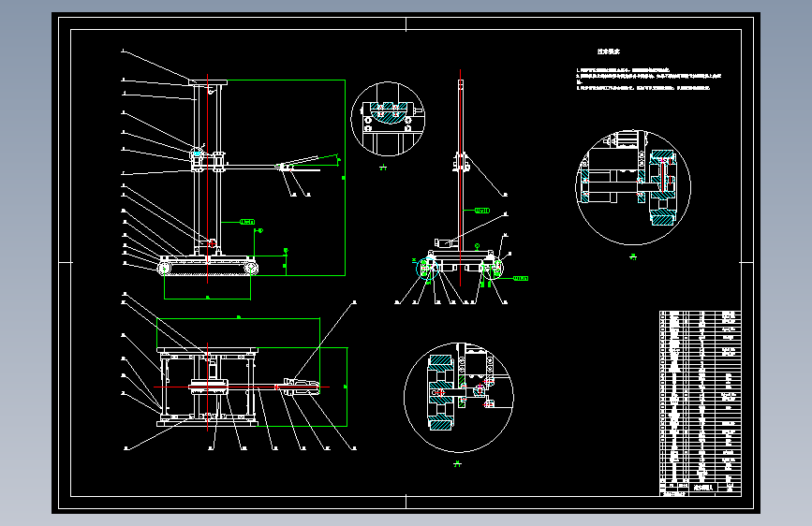
Task: Select the gripper at the arm end in the plan view
Action: pos(302,387)
